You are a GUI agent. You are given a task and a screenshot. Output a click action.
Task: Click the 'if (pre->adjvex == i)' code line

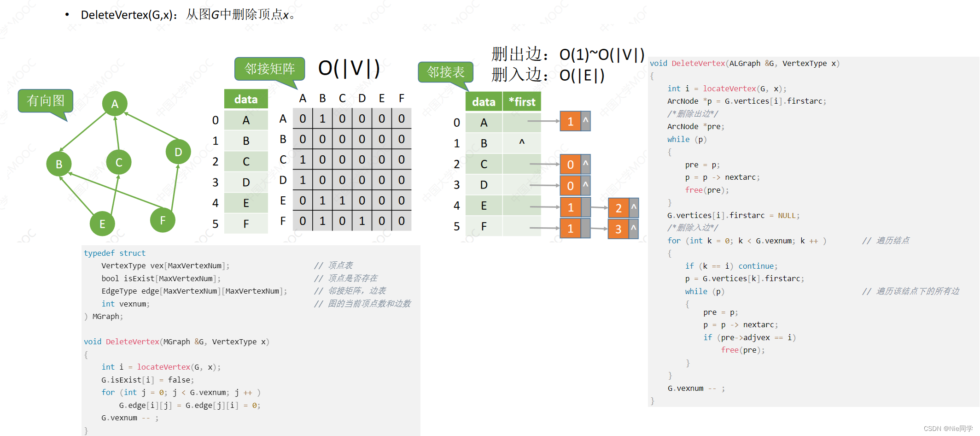pos(750,338)
